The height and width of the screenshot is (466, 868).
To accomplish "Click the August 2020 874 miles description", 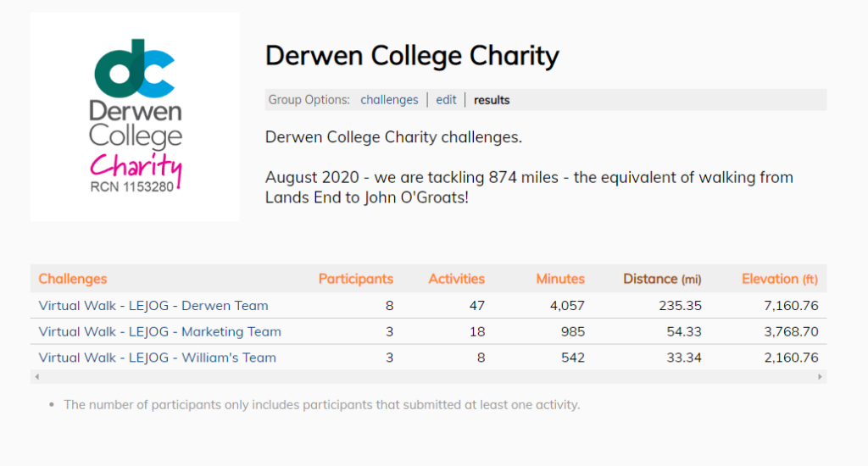I will tap(529, 187).
